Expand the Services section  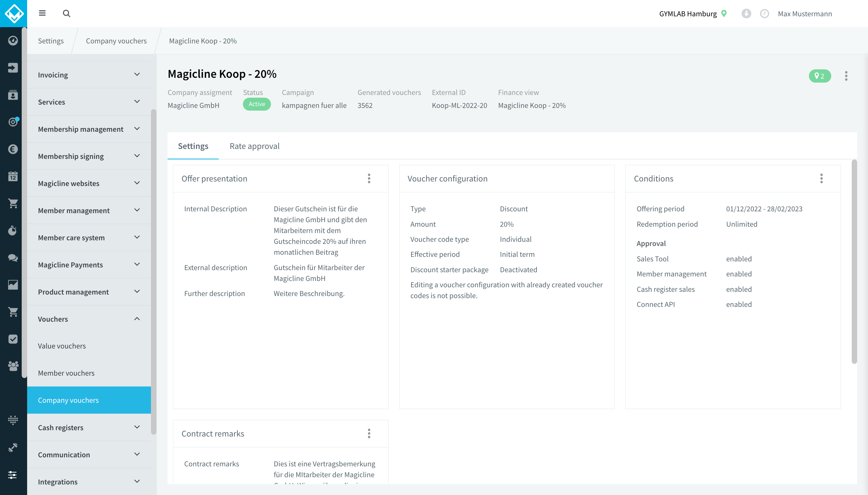(x=89, y=102)
